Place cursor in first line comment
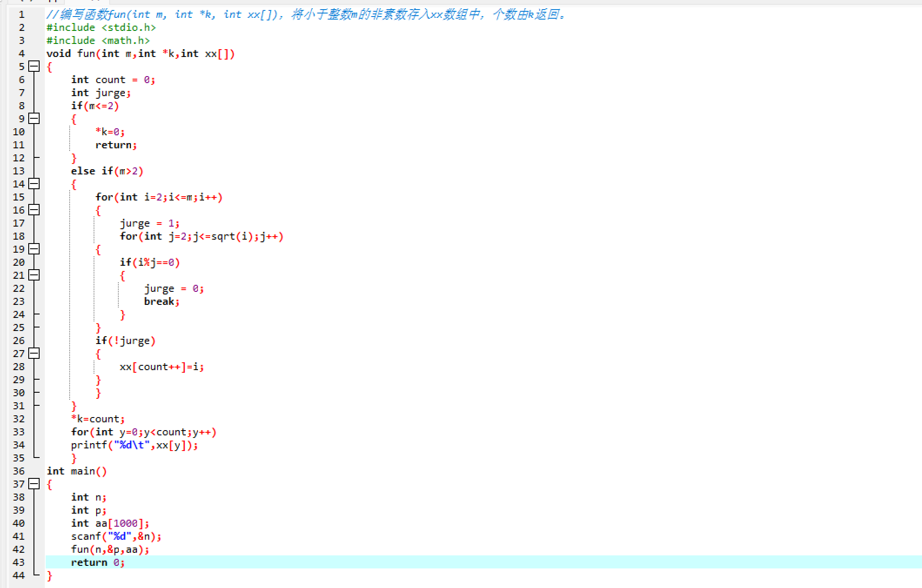Viewport: 922px width, 588px height. click(305, 14)
